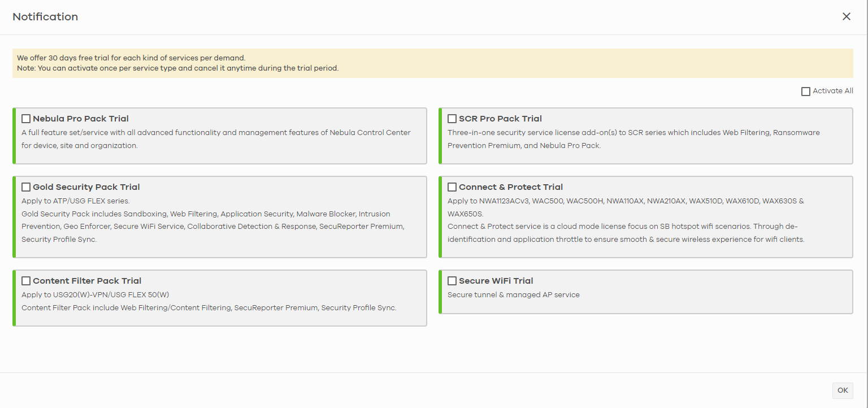Click the 'Apply to ATP/USG FLEX series' text
Viewport: 868px width, 408px height.
(76, 201)
